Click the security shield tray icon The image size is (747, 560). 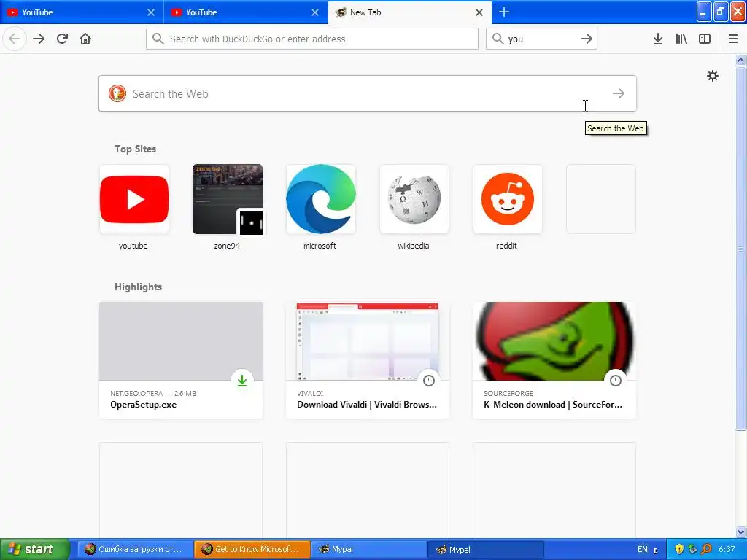679,549
